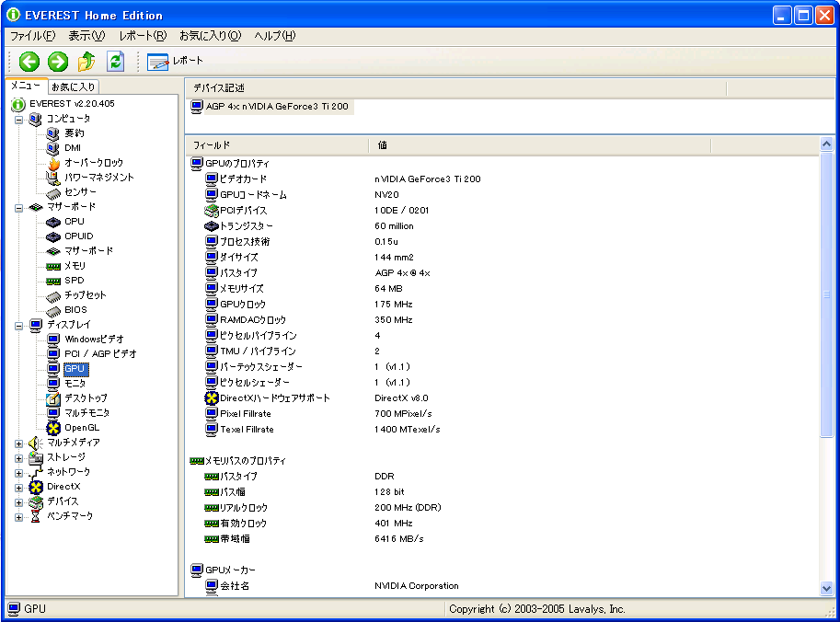
Task: Expand the デバイス tree node
Action: pyautogui.click(x=18, y=502)
